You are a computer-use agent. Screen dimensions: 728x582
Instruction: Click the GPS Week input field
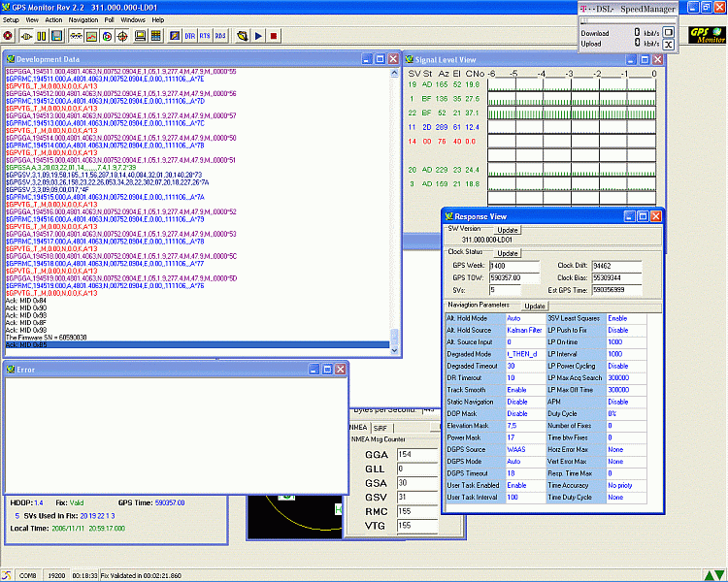(514, 265)
